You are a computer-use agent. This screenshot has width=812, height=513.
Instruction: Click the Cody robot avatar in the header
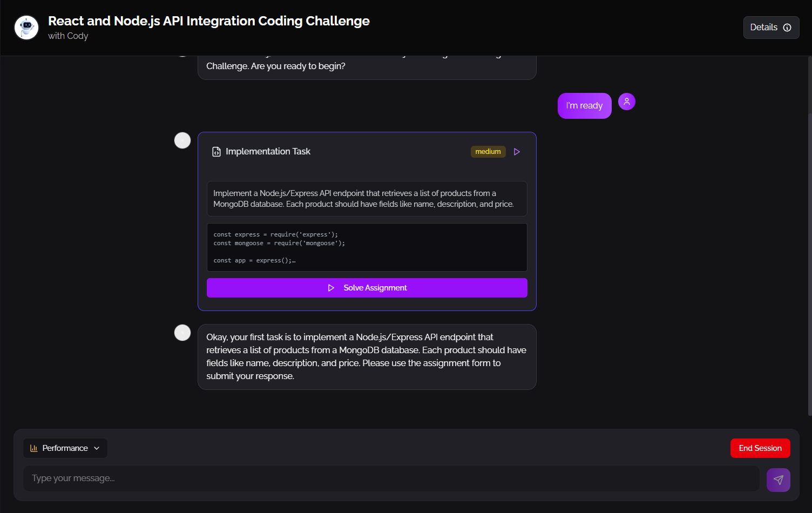[x=26, y=27]
